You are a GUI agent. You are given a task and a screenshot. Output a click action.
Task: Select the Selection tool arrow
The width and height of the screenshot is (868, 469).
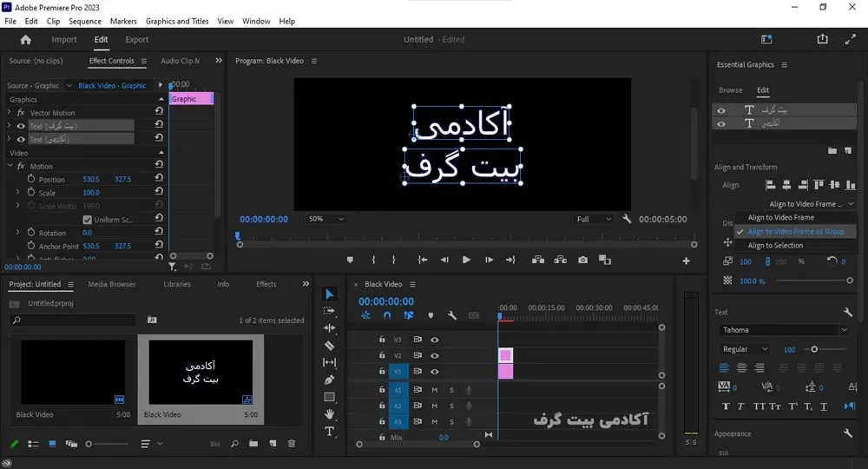click(329, 294)
